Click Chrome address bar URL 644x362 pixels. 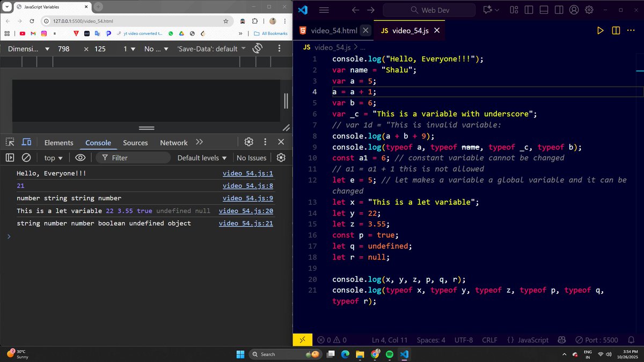click(x=83, y=21)
